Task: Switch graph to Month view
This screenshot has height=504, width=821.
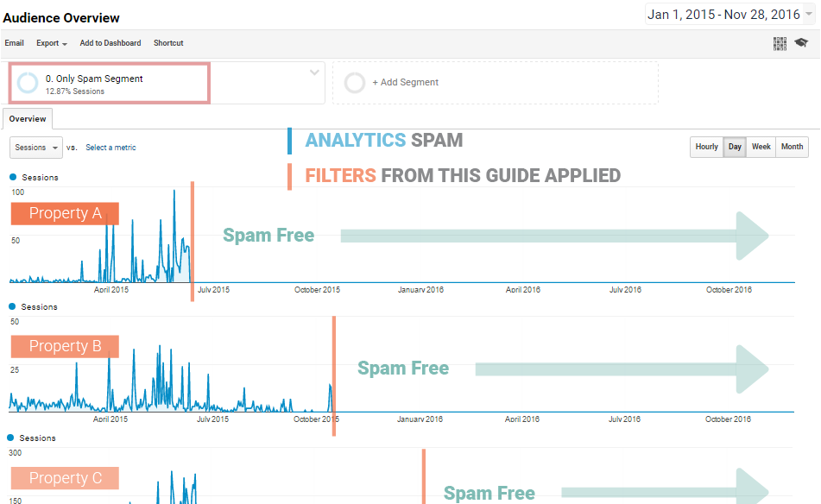Action: tap(792, 147)
